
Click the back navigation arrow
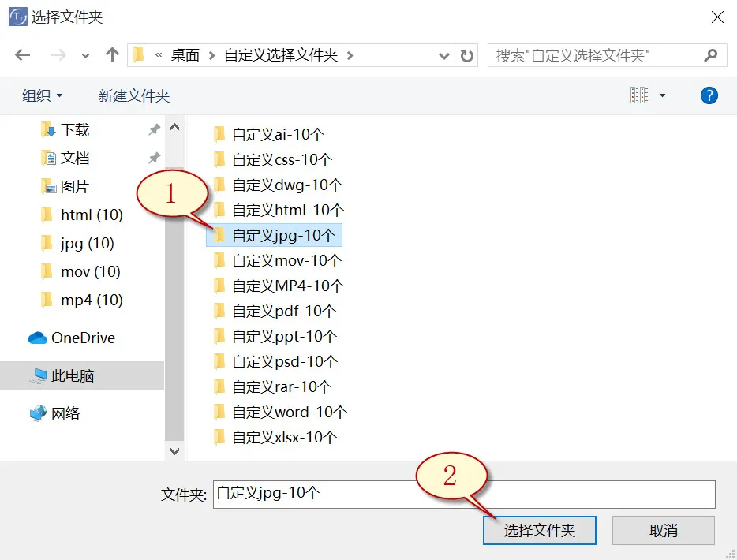[x=22, y=54]
